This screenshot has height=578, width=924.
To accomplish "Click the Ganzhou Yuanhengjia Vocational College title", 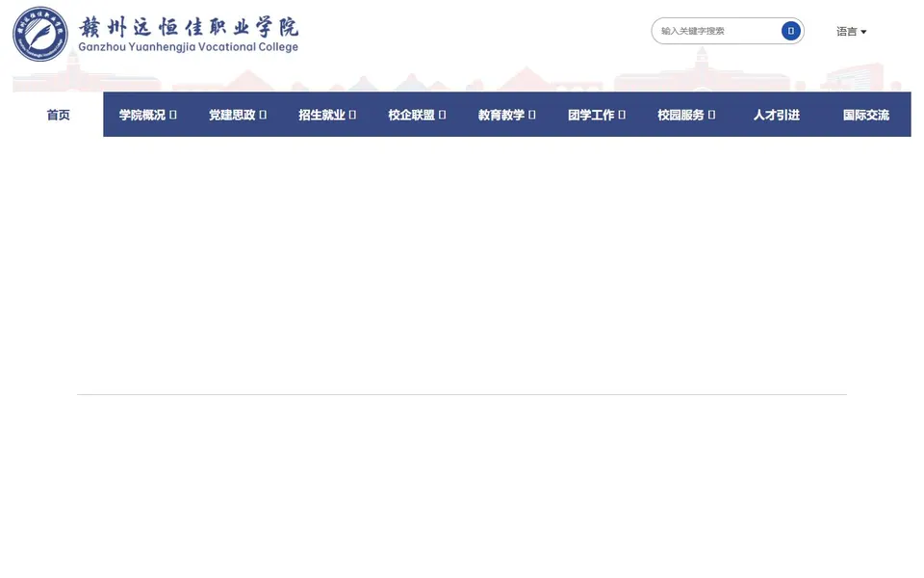I will pyautogui.click(x=188, y=47).
